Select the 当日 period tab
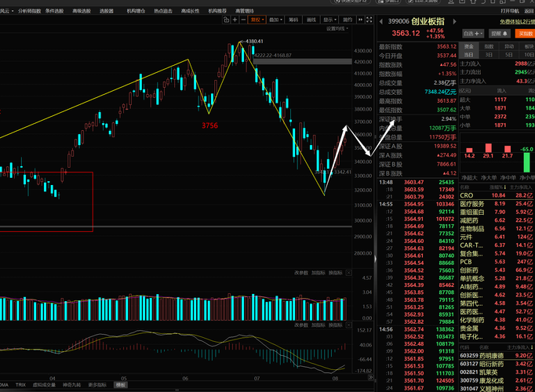535x392 pixels. (x=469, y=55)
